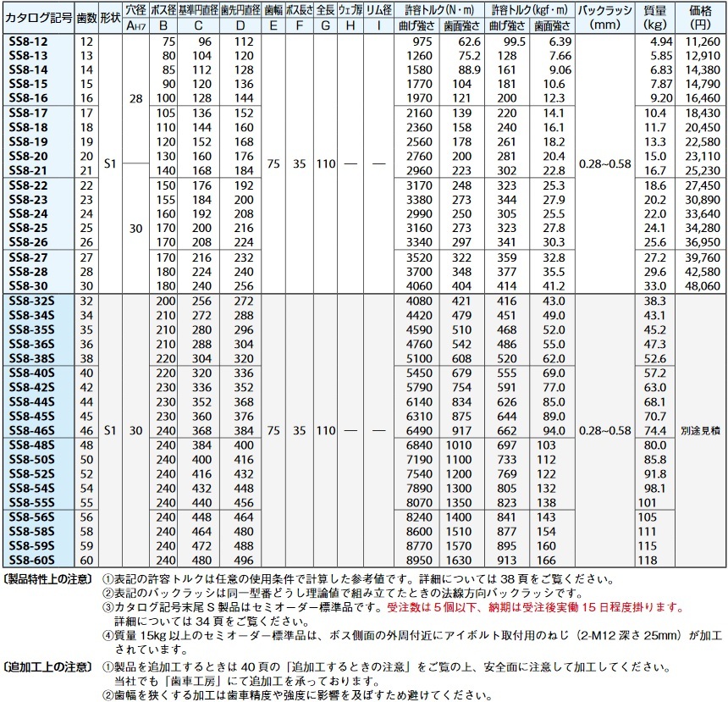Click catalog number SS8-52S
The image size is (728, 702).
tap(31, 474)
